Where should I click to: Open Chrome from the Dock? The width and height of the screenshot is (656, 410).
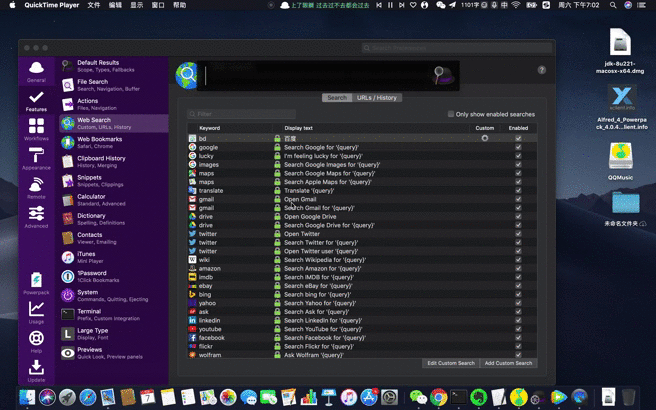point(438,397)
